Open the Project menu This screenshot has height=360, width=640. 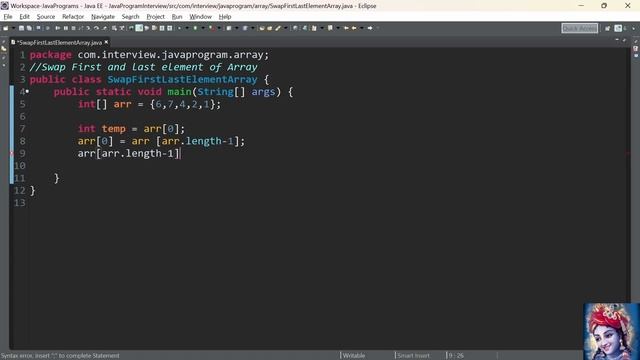(156, 17)
